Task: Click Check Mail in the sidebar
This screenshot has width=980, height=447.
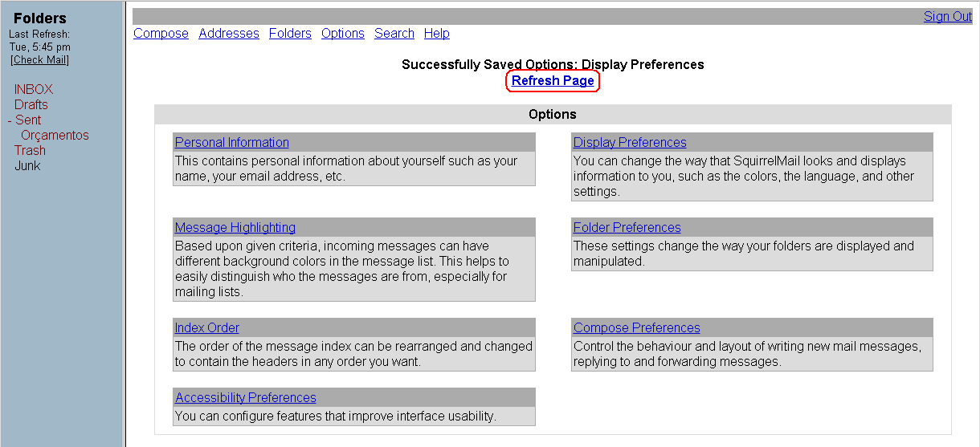Action: (40, 60)
